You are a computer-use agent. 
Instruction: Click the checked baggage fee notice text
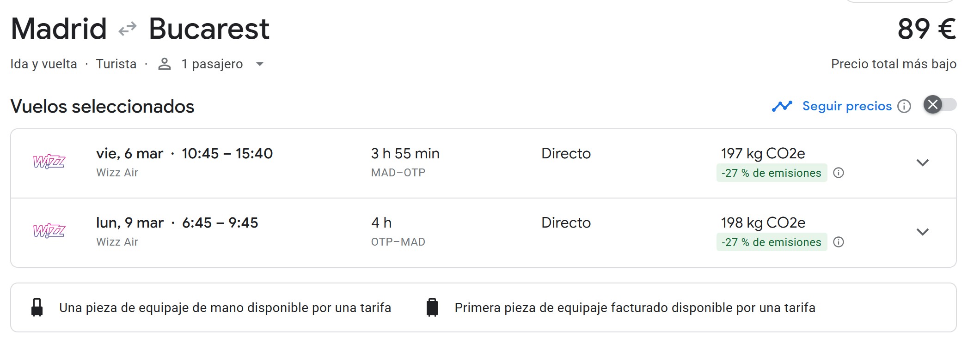coord(635,307)
